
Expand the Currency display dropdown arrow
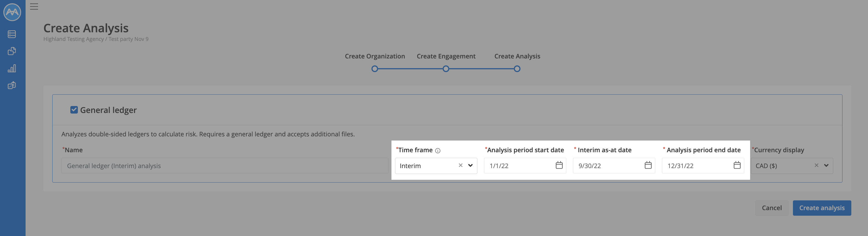pyautogui.click(x=826, y=165)
